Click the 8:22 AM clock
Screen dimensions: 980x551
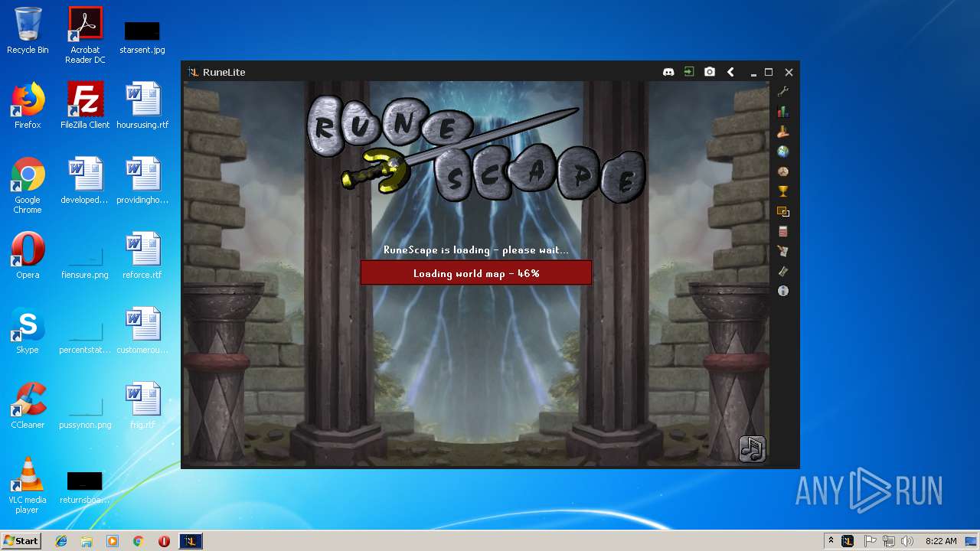[941, 541]
